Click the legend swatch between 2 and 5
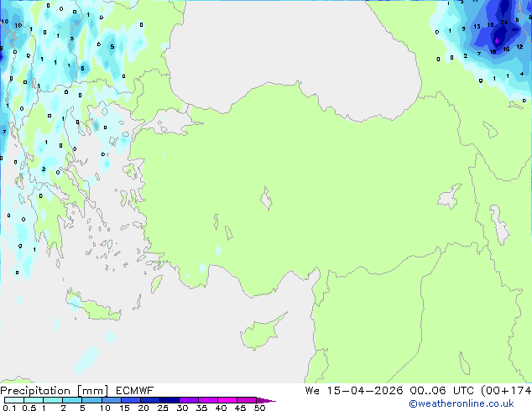The image size is (532, 411). [72, 400]
